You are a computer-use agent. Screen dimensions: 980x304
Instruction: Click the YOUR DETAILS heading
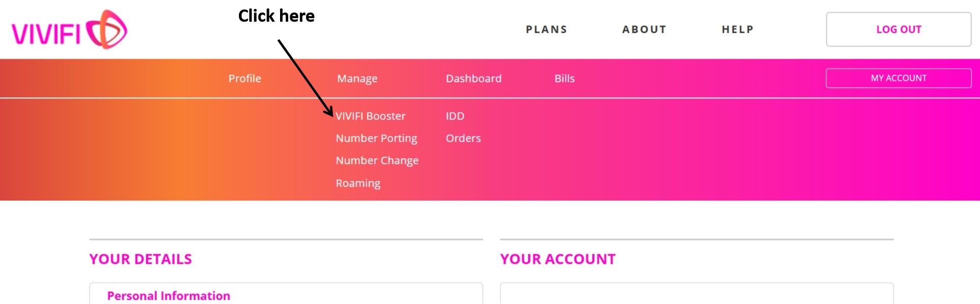coord(140,259)
